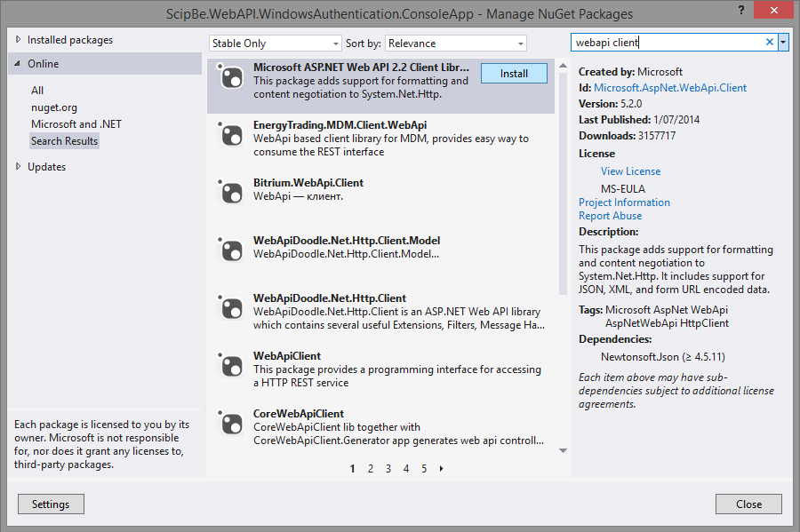Image resolution: width=800 pixels, height=532 pixels.
Task: Open the Project Information link
Action: [624, 202]
